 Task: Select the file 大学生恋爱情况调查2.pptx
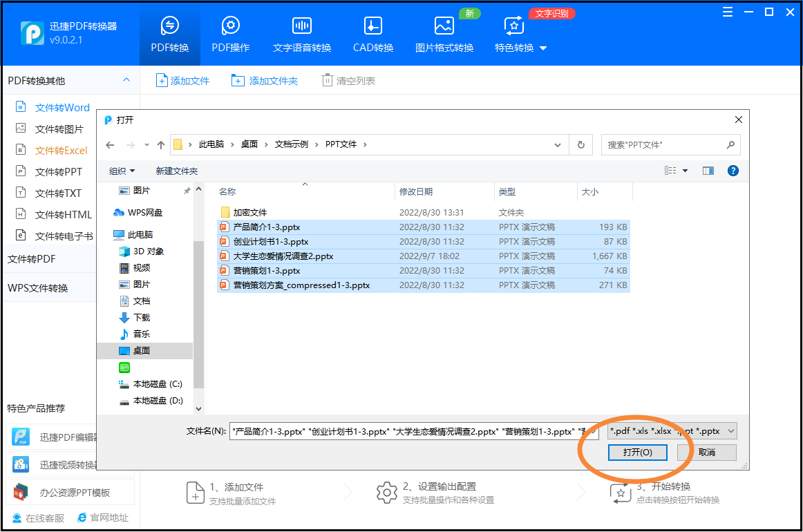423,256
